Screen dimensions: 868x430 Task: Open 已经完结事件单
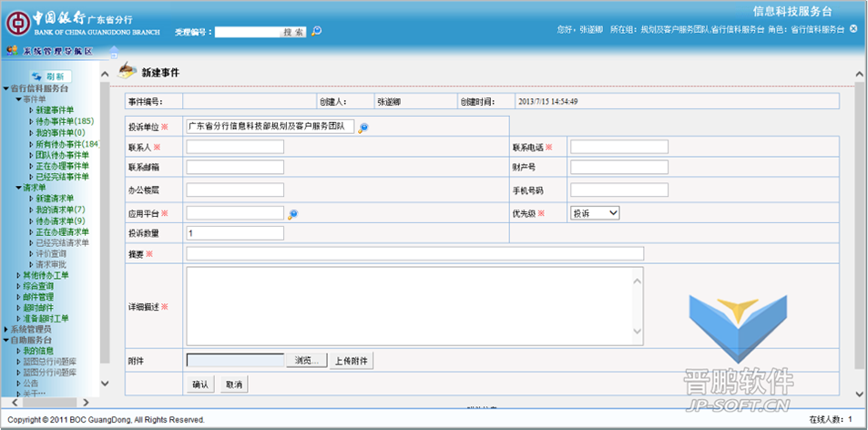coord(63,177)
